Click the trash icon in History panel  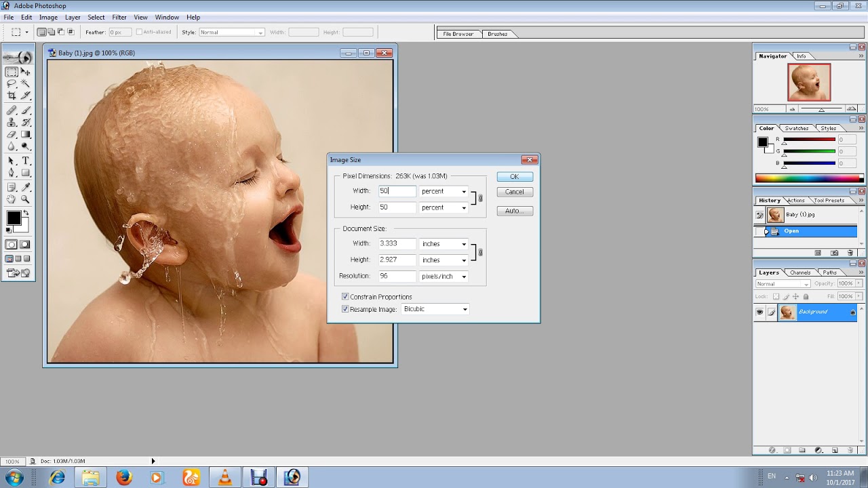tap(850, 253)
